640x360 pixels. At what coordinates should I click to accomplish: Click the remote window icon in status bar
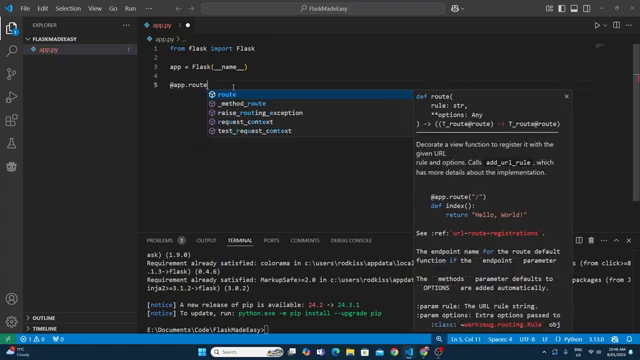8,339
